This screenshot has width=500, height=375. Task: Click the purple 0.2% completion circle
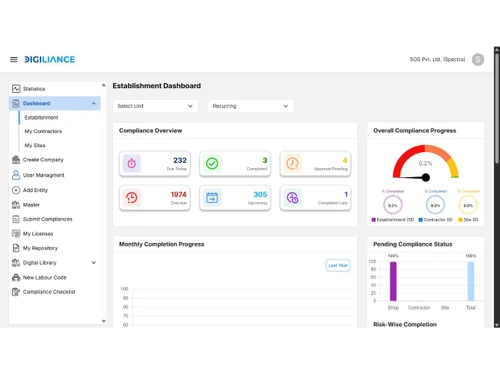coord(393,205)
